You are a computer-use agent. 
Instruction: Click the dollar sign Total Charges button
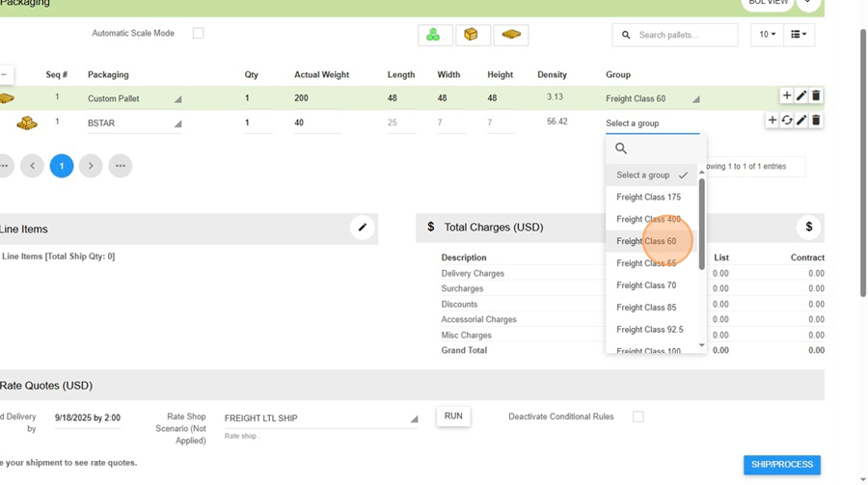[808, 228]
